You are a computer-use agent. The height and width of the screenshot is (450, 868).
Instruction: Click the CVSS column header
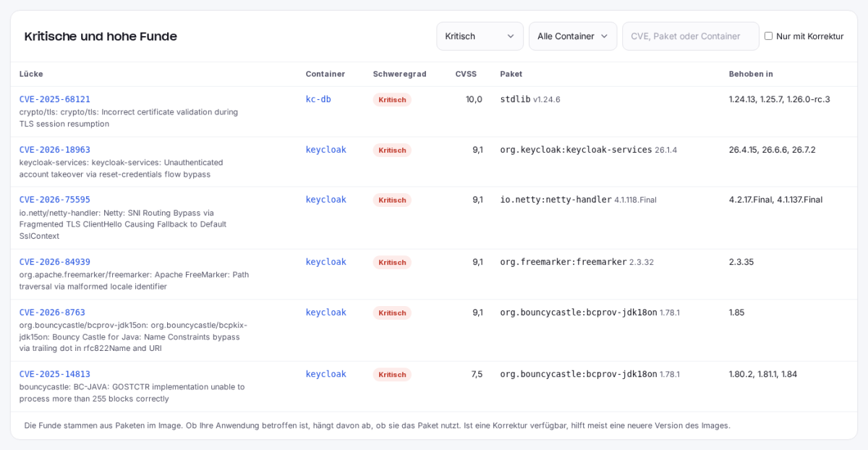click(x=466, y=74)
